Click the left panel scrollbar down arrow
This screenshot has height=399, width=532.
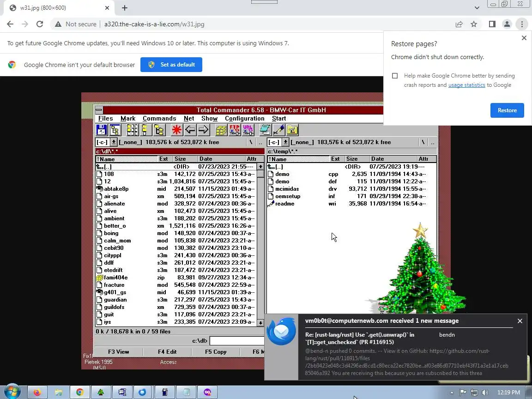tap(260, 323)
